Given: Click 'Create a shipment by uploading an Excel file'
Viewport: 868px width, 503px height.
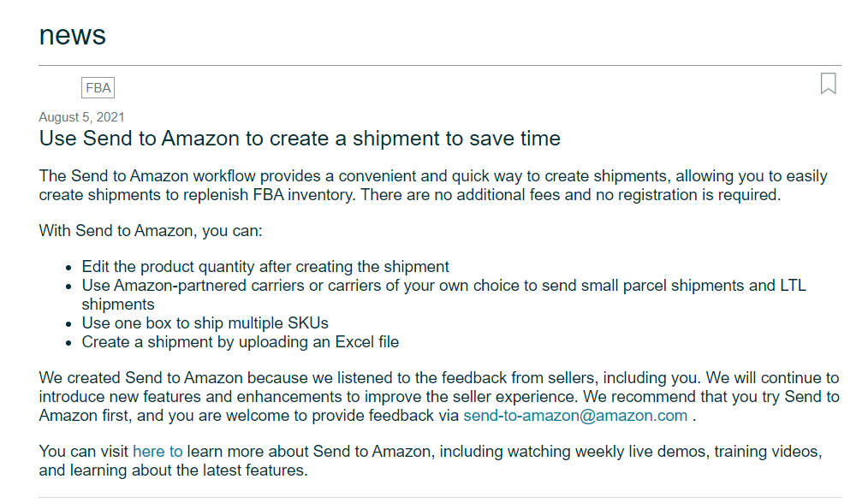Looking at the screenshot, I should tap(241, 342).
